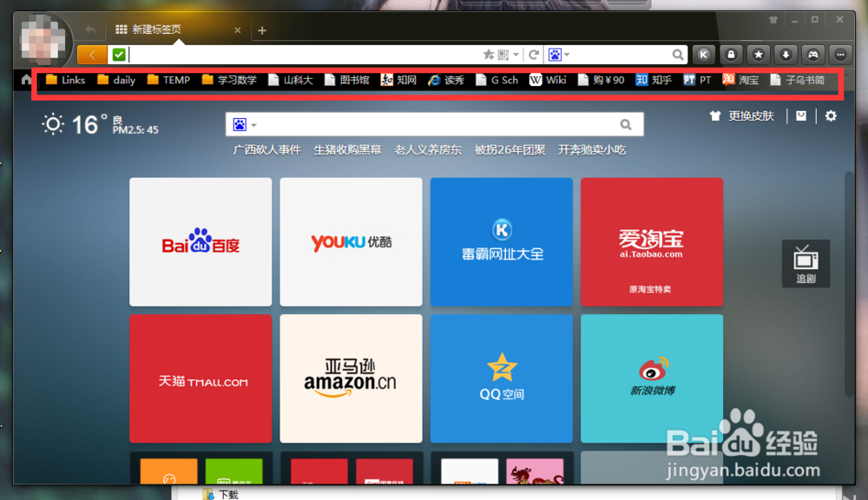Open the lock privacy toolbar button
This screenshot has width=868, height=500.
click(731, 55)
